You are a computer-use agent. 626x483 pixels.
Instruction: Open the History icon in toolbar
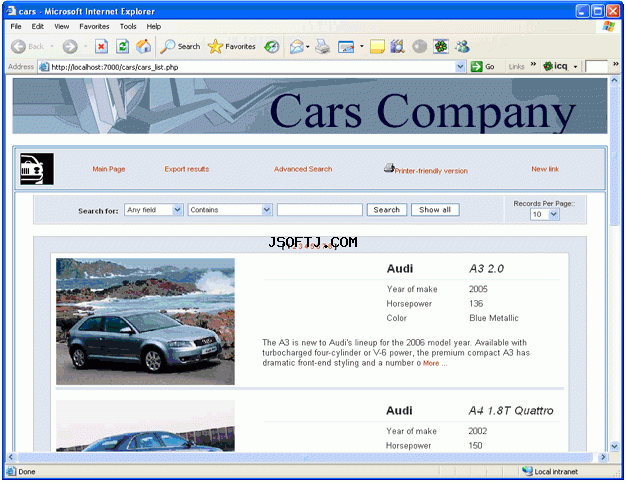pyautogui.click(x=272, y=47)
